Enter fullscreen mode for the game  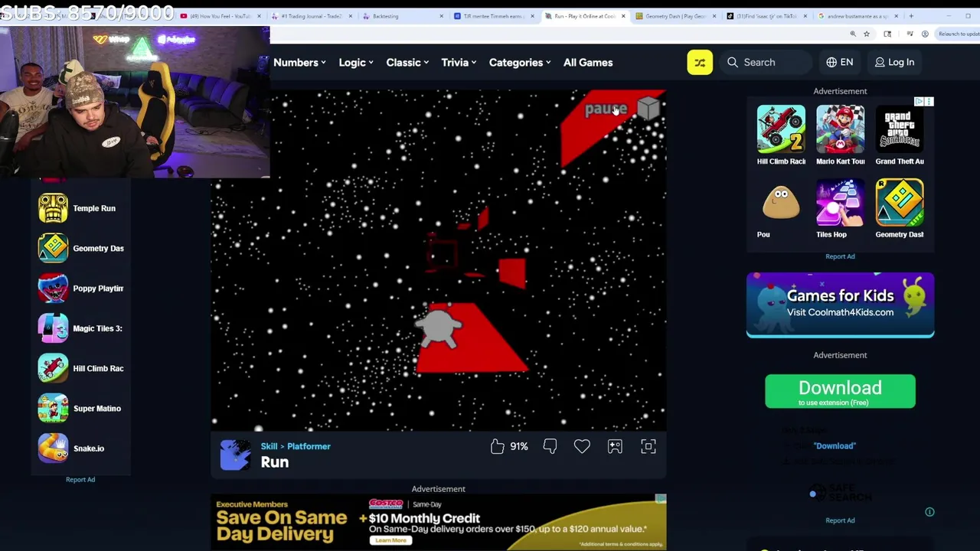648,446
